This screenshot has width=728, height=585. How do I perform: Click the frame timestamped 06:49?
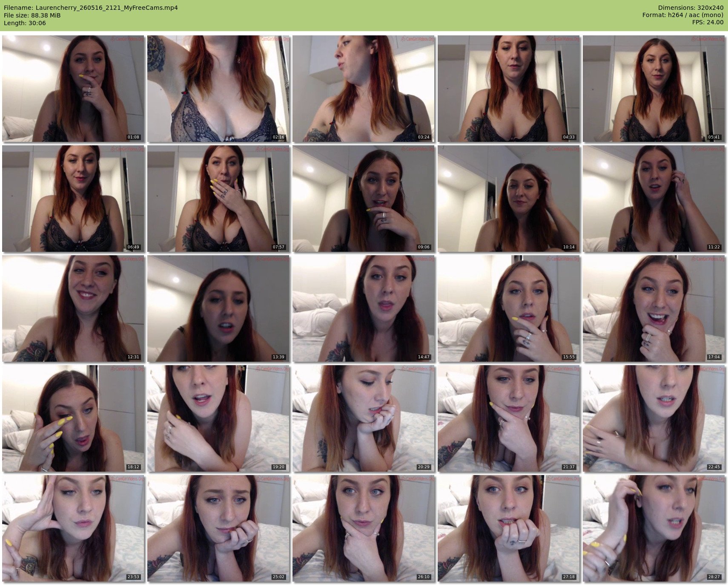[x=73, y=199]
